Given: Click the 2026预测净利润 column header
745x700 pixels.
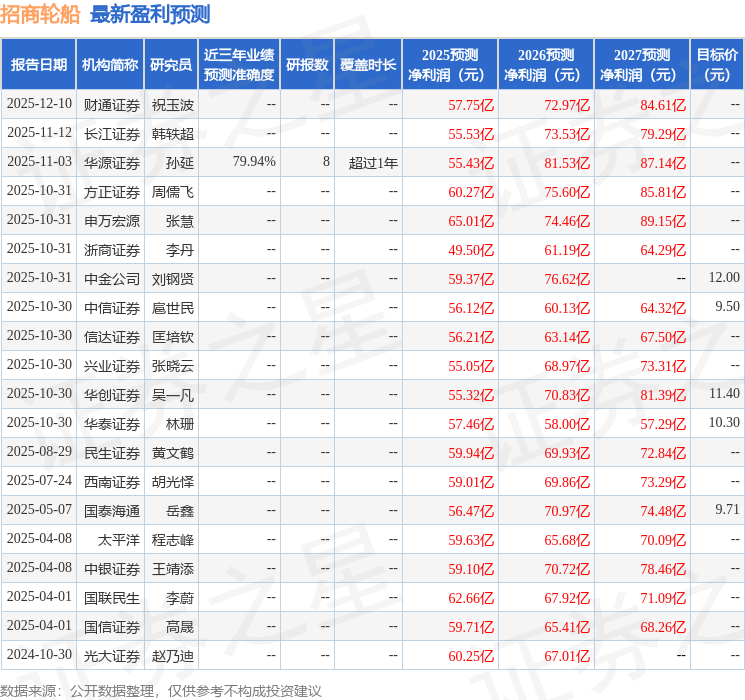Looking at the screenshot, I should click(546, 64).
